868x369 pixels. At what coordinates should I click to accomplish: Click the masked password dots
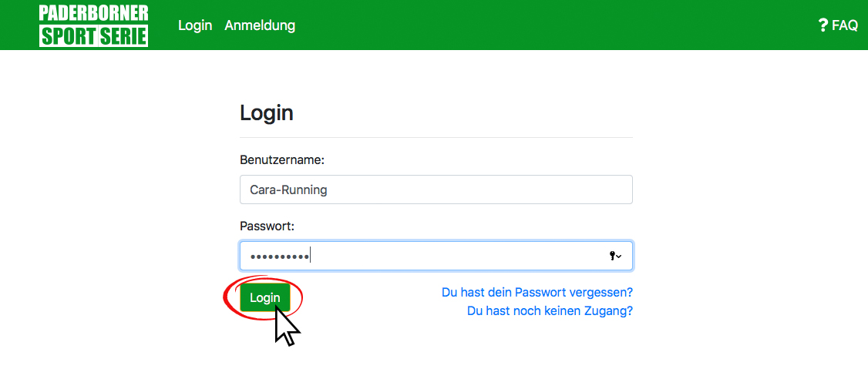coord(280,256)
